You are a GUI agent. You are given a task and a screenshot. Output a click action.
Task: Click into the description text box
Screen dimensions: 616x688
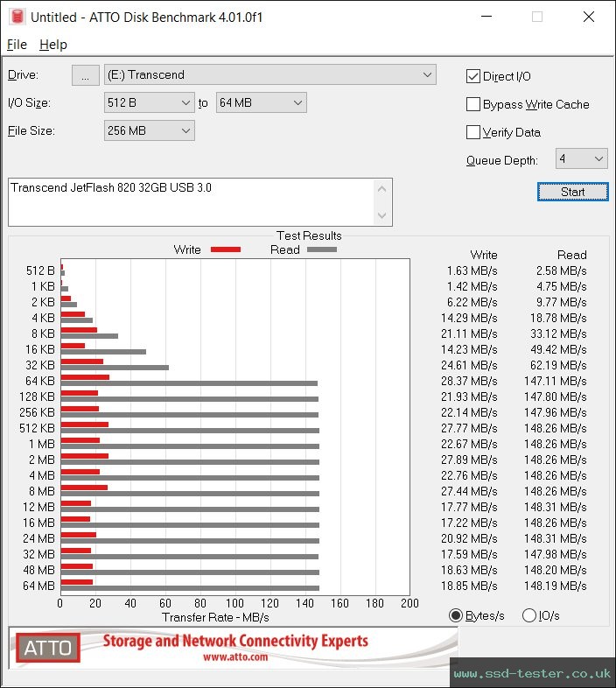point(191,202)
